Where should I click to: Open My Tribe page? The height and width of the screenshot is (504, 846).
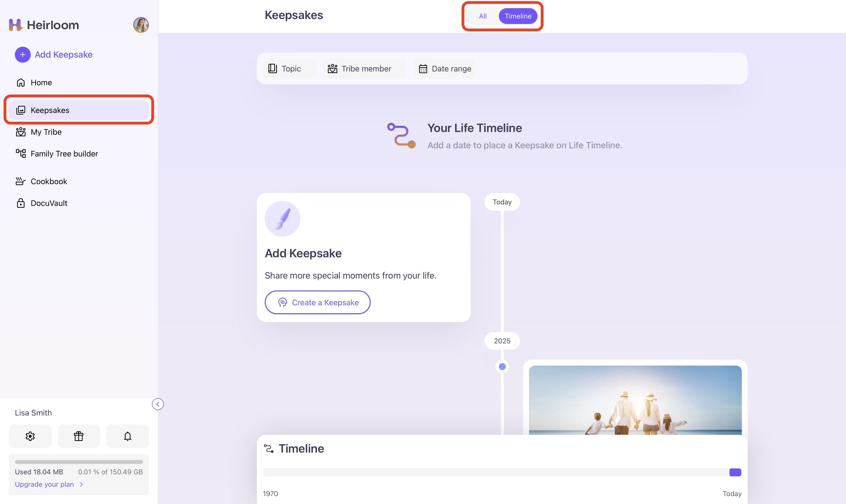(x=46, y=132)
